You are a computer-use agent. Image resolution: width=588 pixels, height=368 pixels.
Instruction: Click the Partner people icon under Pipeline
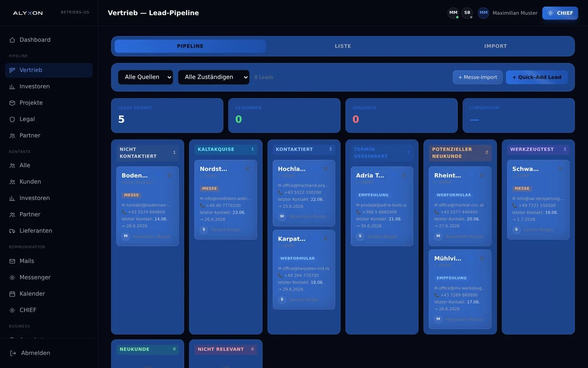[12, 136]
